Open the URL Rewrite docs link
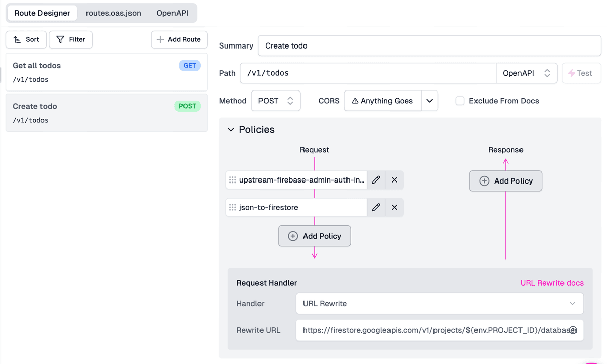607x364 pixels. pyautogui.click(x=551, y=283)
